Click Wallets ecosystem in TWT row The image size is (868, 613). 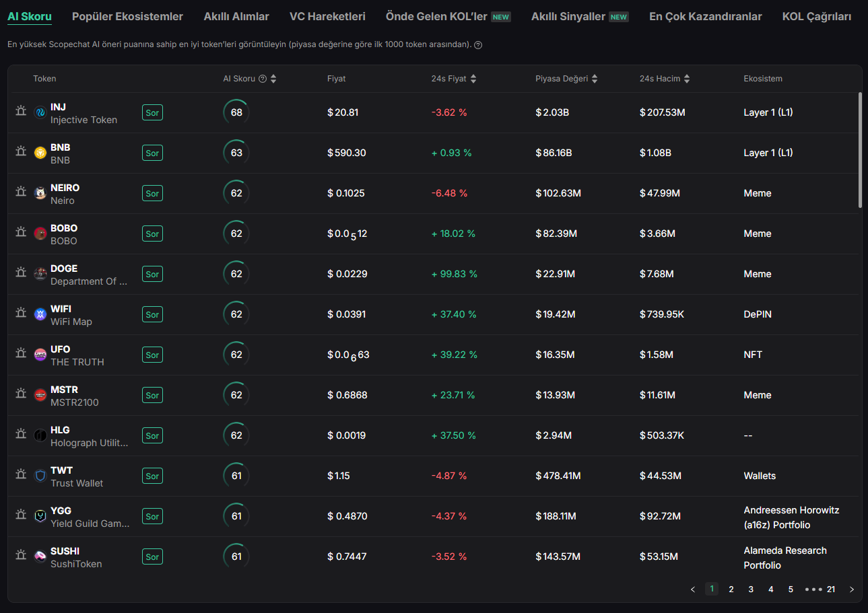[x=760, y=476]
